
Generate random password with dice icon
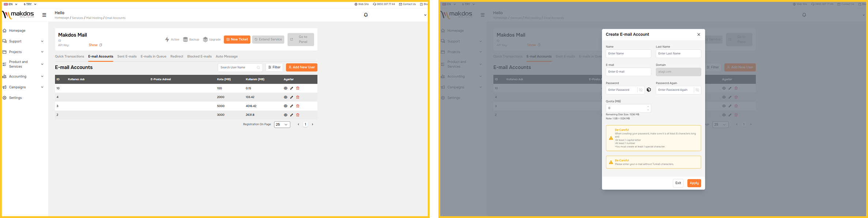(x=649, y=90)
